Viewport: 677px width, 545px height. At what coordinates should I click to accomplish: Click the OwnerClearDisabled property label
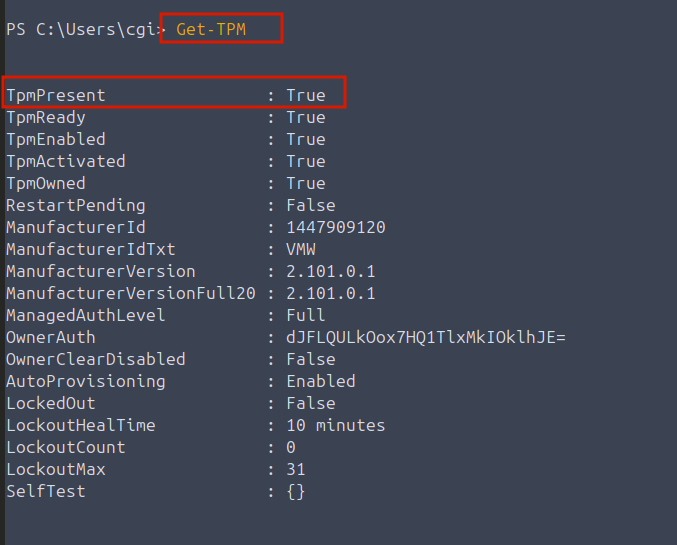96,359
